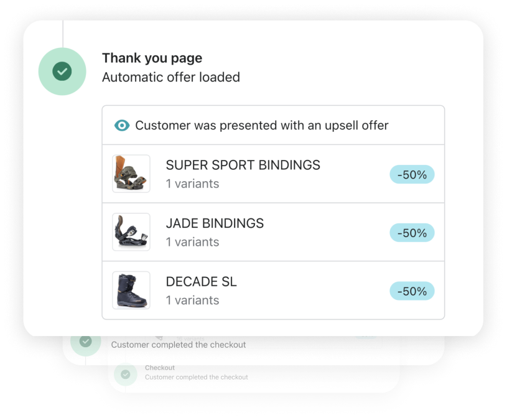This screenshot has width=507, height=420.
Task: Click the faded Checkout step title
Action: coord(160,368)
